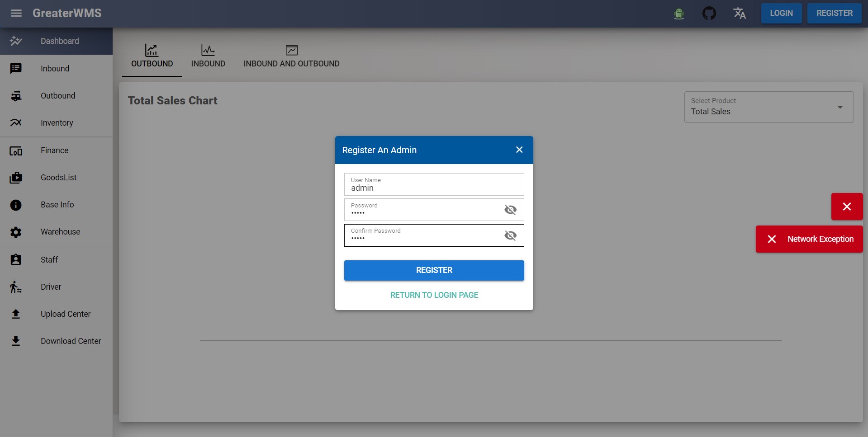Viewport: 868px width, 437px height.
Task: Switch to the INBOUND tab
Action: point(208,56)
